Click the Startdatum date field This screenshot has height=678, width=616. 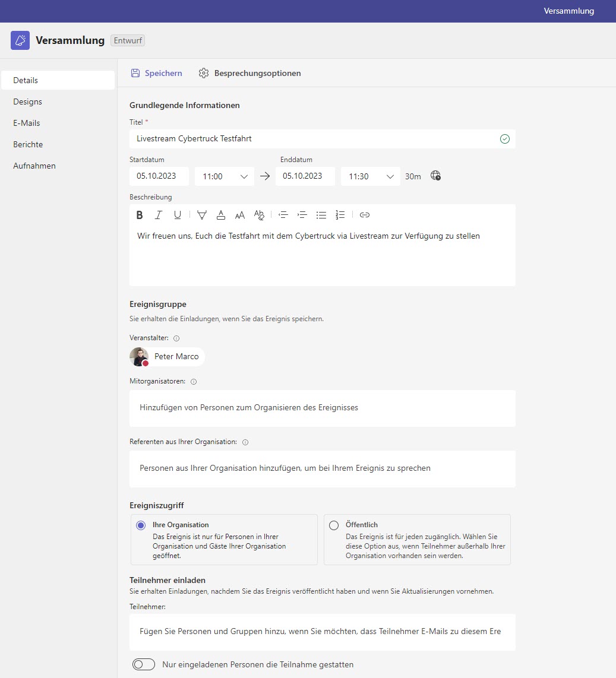pos(159,176)
